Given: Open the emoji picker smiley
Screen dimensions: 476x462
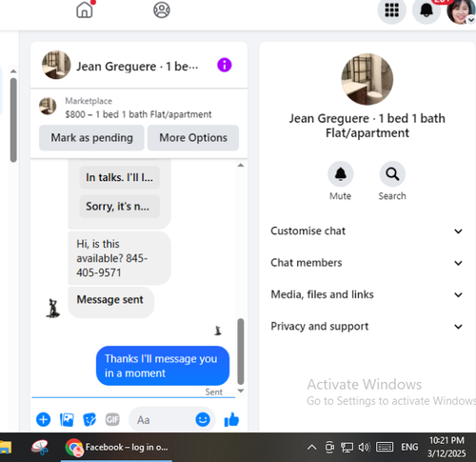Looking at the screenshot, I should pos(203,419).
